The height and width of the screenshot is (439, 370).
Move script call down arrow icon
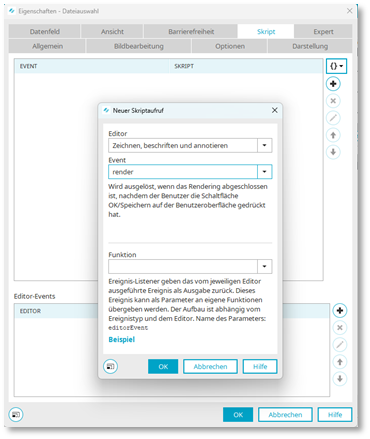[333, 152]
